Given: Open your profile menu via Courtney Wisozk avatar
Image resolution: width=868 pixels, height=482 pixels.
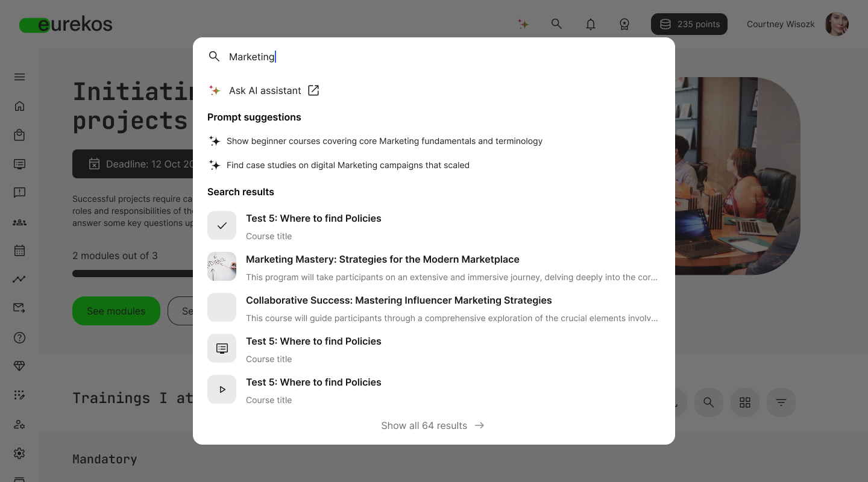Looking at the screenshot, I should (837, 24).
